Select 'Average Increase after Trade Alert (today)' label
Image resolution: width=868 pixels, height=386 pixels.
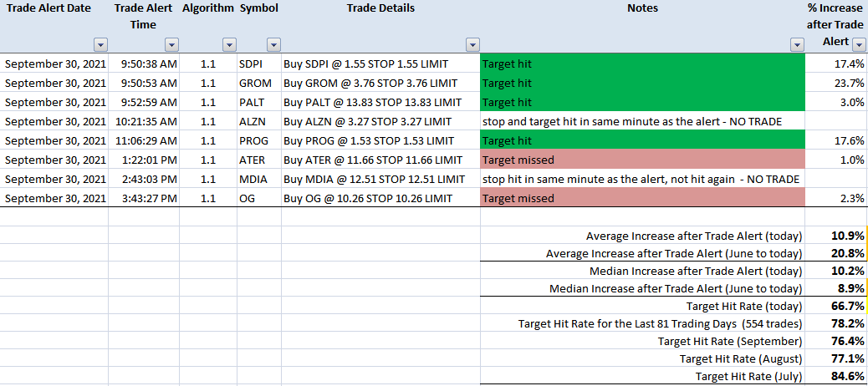pyautogui.click(x=694, y=236)
